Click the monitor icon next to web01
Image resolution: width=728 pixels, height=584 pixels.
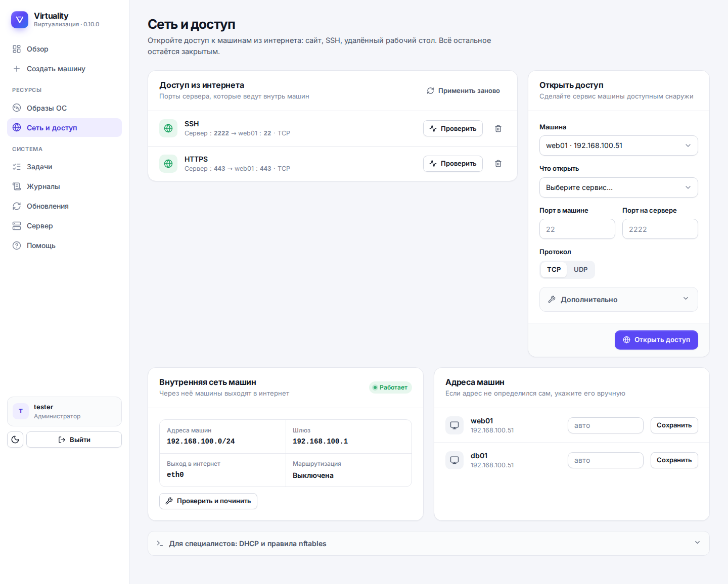click(x=454, y=425)
